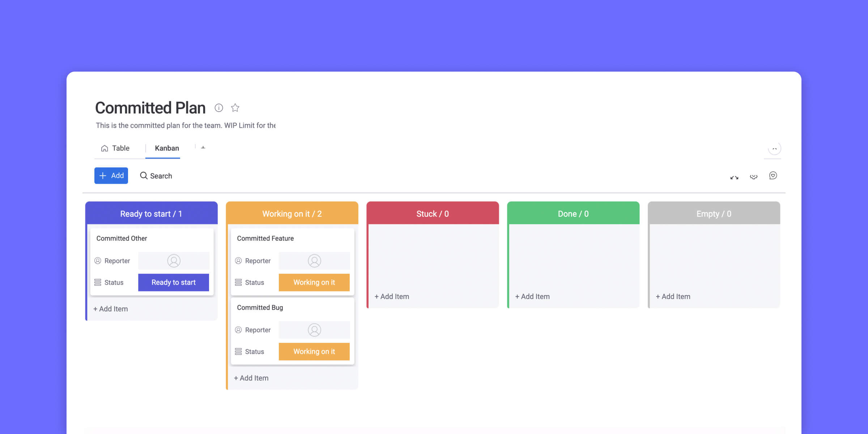Toggle status to Ready to start on Committed Other

click(173, 282)
